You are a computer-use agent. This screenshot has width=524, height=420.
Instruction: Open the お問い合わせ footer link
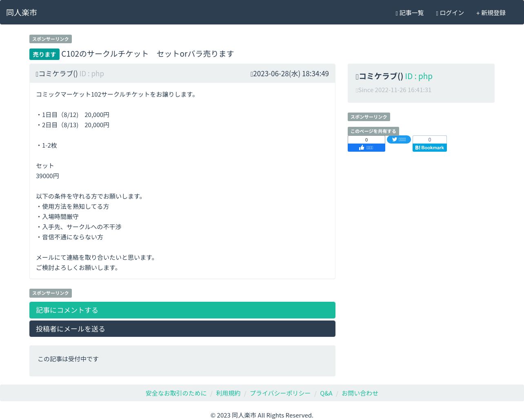[360, 393]
